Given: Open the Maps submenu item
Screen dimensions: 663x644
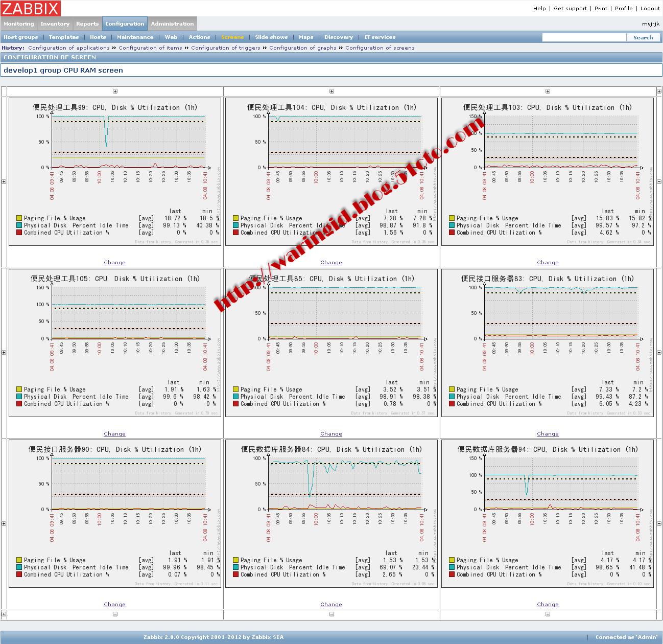Looking at the screenshot, I should pos(306,37).
